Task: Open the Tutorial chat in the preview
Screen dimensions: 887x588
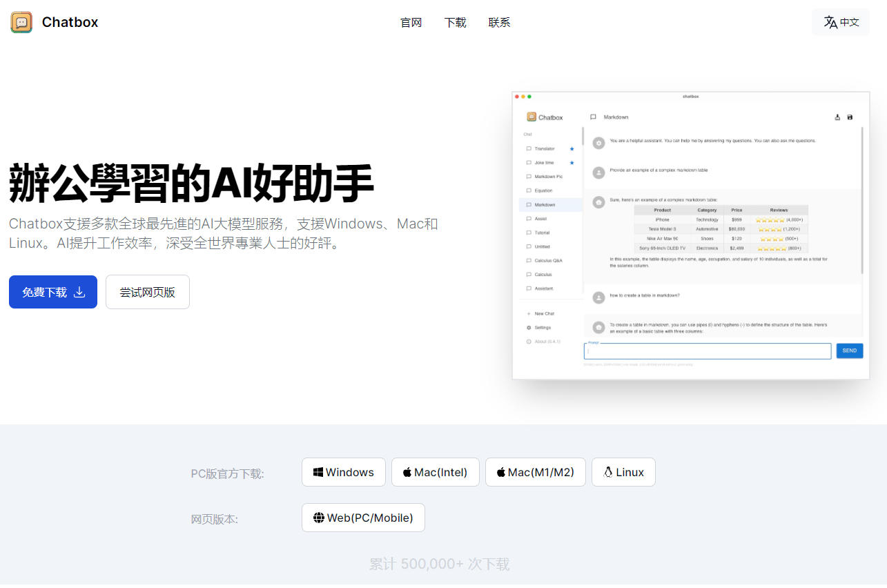Action: click(550, 233)
